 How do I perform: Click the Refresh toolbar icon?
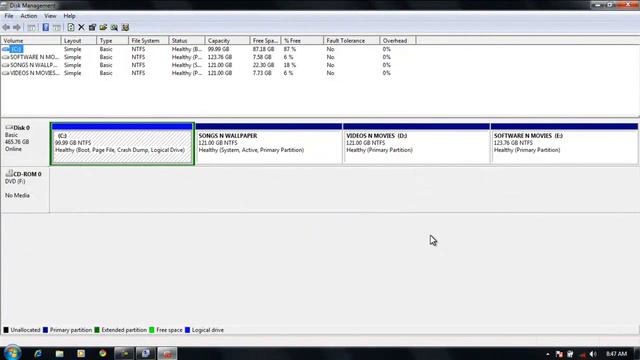tap(71, 27)
